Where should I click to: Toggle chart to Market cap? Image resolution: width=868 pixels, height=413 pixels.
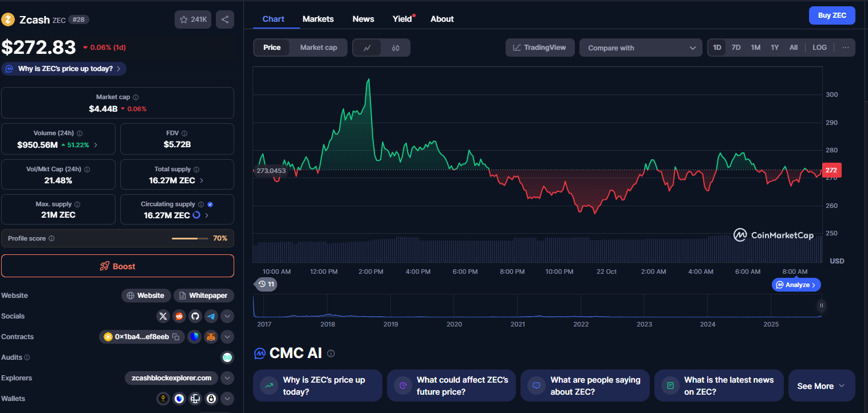318,48
